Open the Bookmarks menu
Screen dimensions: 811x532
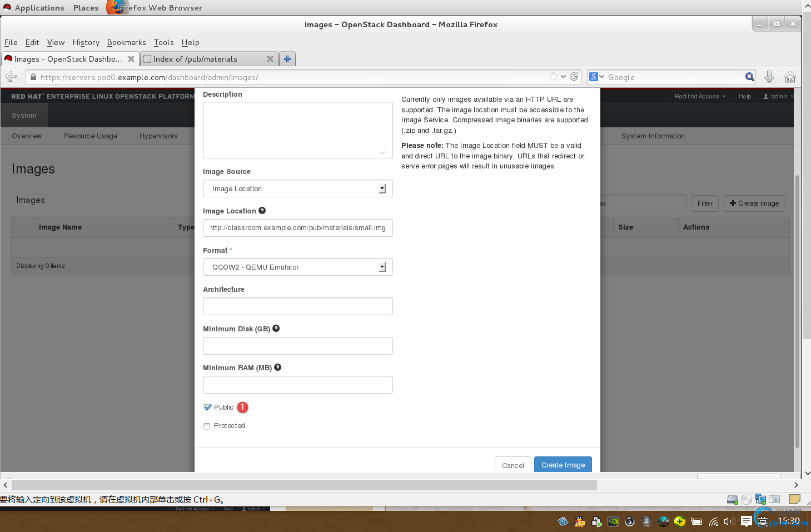pyautogui.click(x=127, y=42)
